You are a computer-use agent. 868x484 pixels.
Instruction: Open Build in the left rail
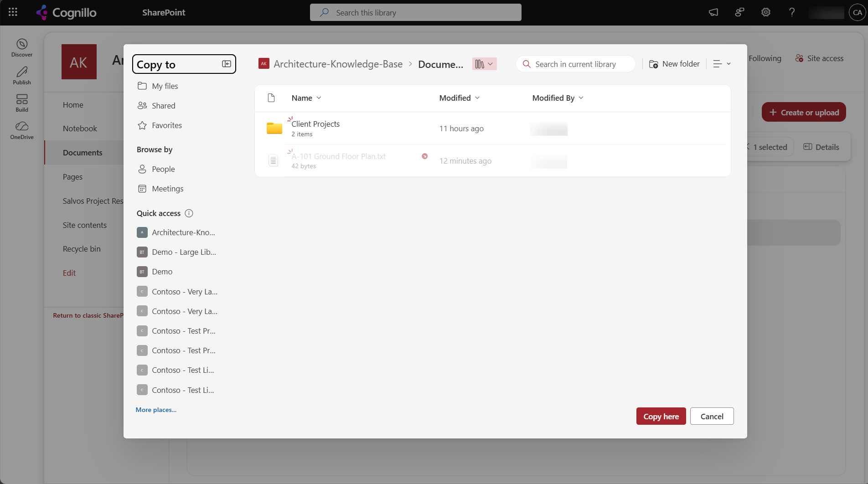point(22,103)
